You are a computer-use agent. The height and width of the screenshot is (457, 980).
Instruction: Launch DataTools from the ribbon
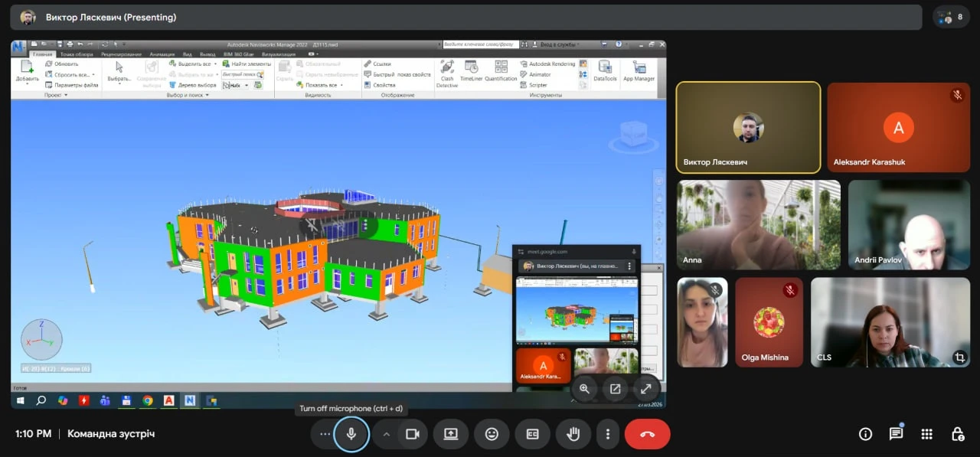605,71
